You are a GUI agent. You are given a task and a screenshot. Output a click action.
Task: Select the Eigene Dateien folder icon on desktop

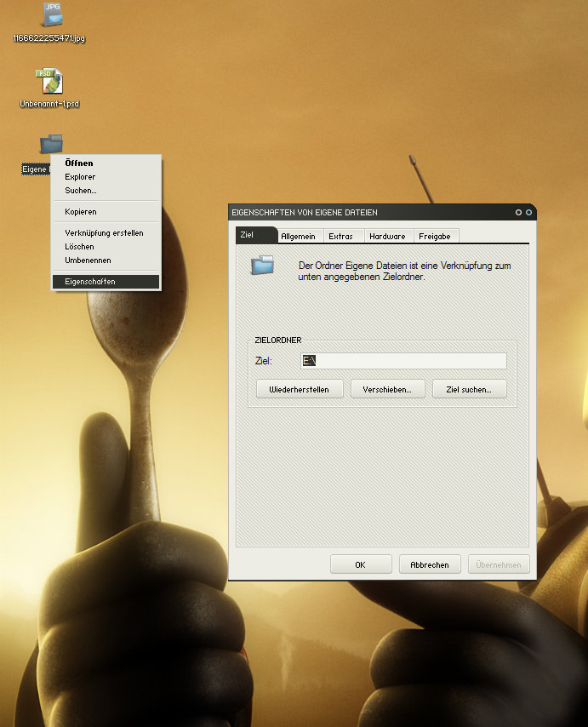coord(51,144)
